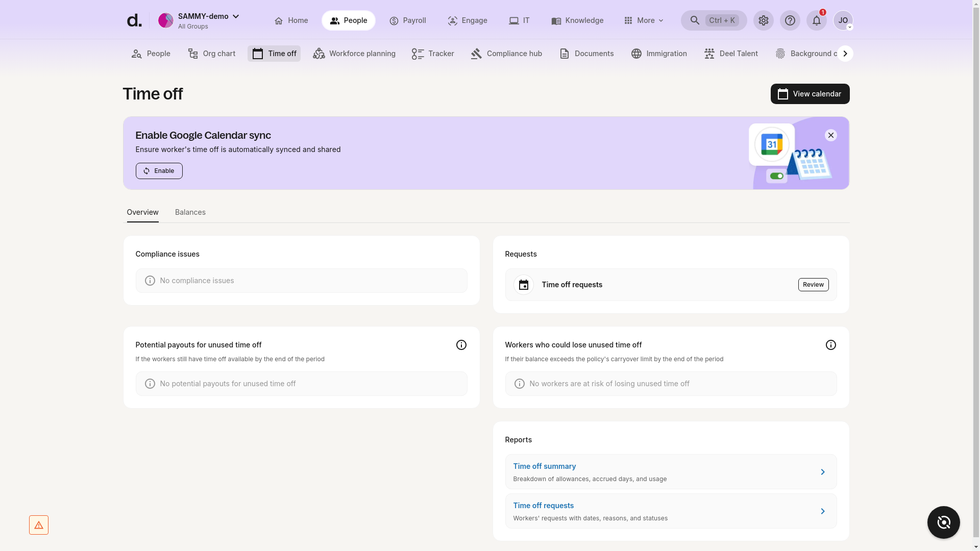Switch to the Balances tab
Screen dimensions: 980x551
click(x=190, y=212)
